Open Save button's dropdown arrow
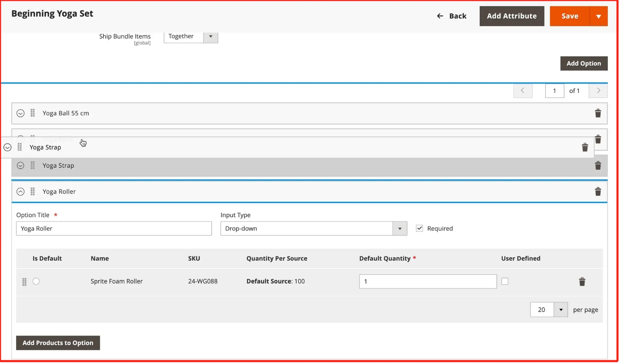The image size is (620, 364). tap(598, 16)
